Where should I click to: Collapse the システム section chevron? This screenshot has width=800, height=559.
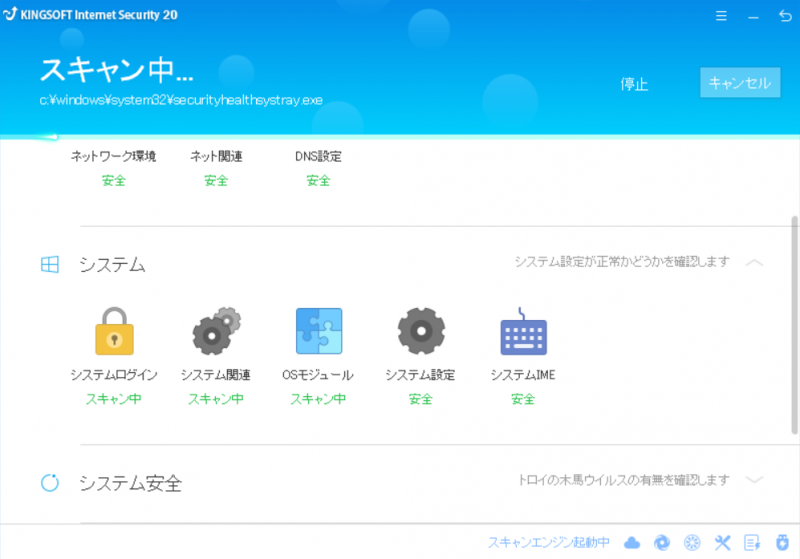[754, 263]
